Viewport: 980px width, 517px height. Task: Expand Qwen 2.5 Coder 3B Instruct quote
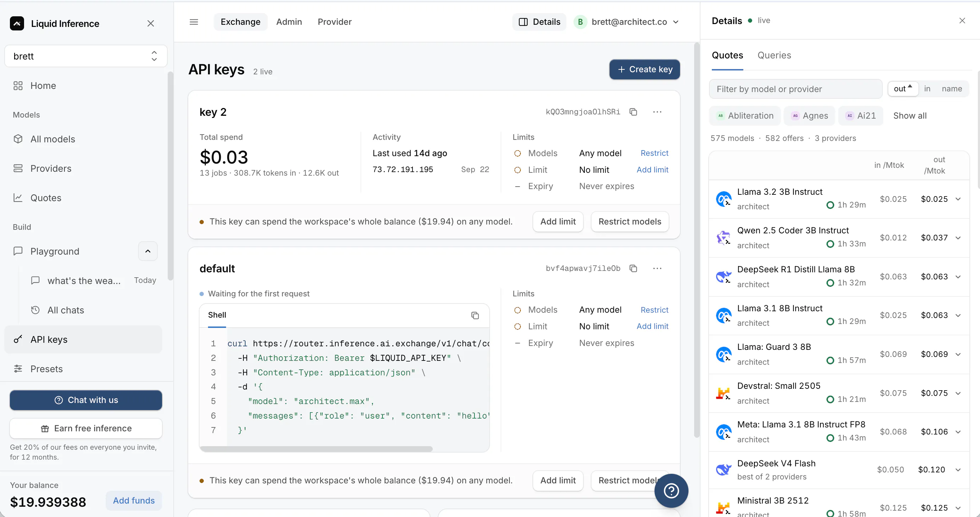(x=958, y=238)
